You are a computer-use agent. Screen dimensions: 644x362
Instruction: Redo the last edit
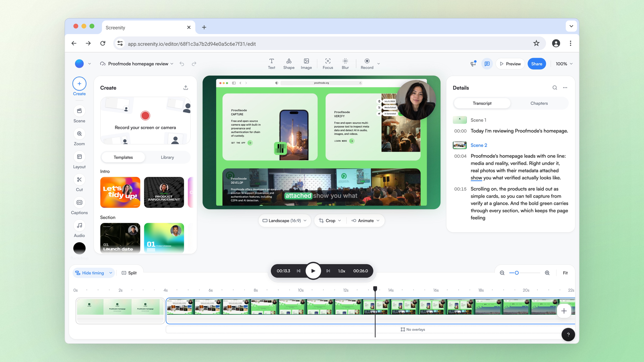tap(194, 64)
